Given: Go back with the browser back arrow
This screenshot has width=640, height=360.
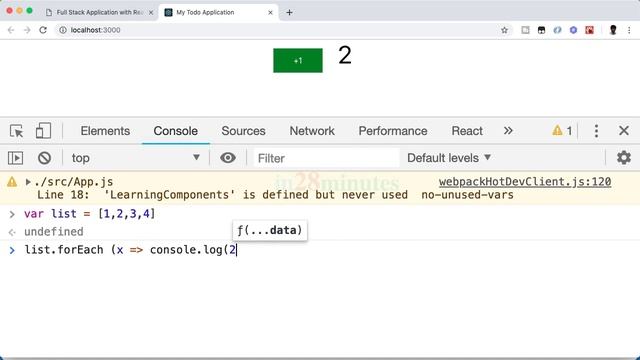Looking at the screenshot, I should pos(11,30).
